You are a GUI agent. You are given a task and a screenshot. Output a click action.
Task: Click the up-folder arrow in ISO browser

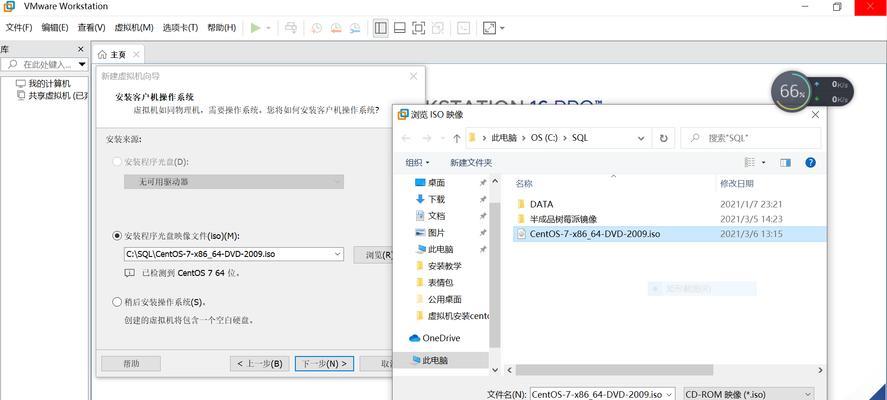pos(457,137)
